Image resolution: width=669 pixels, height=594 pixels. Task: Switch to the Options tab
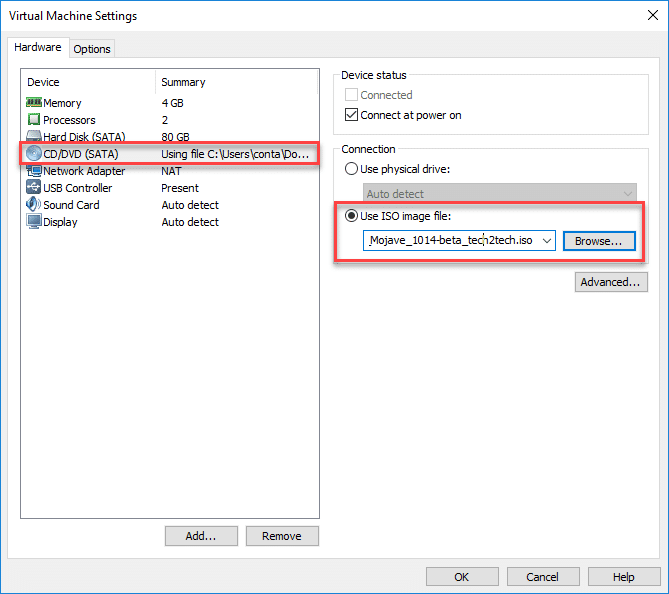(92, 49)
